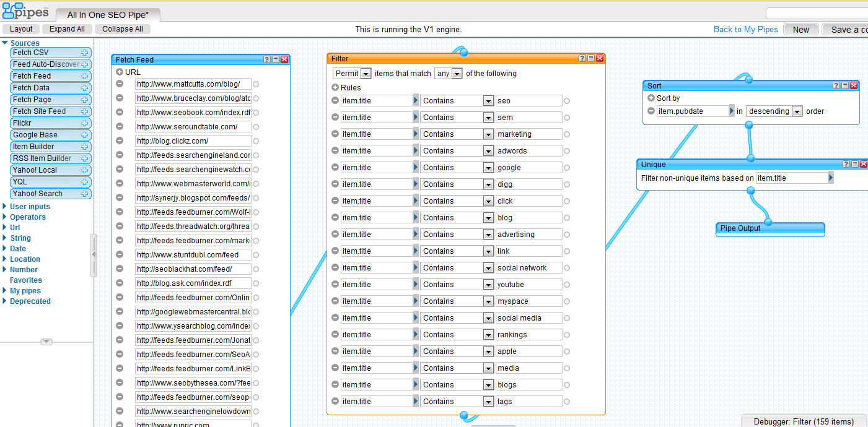Image resolution: width=868 pixels, height=427 pixels.
Task: Remove the 'seo' filter rule
Action: click(335, 100)
